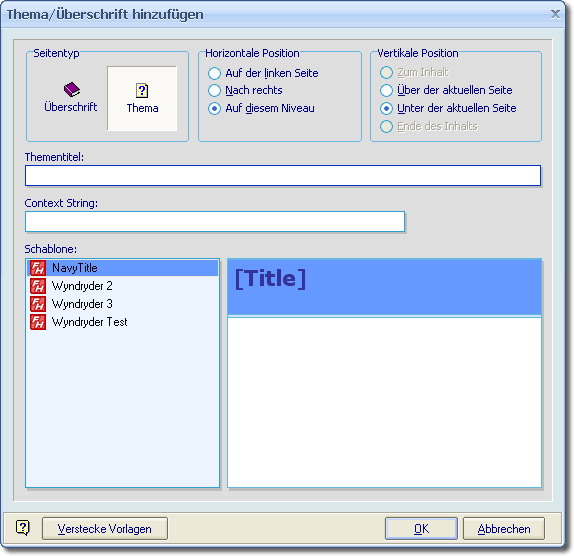
Task: Confirm with the OK button
Action: pos(421,529)
